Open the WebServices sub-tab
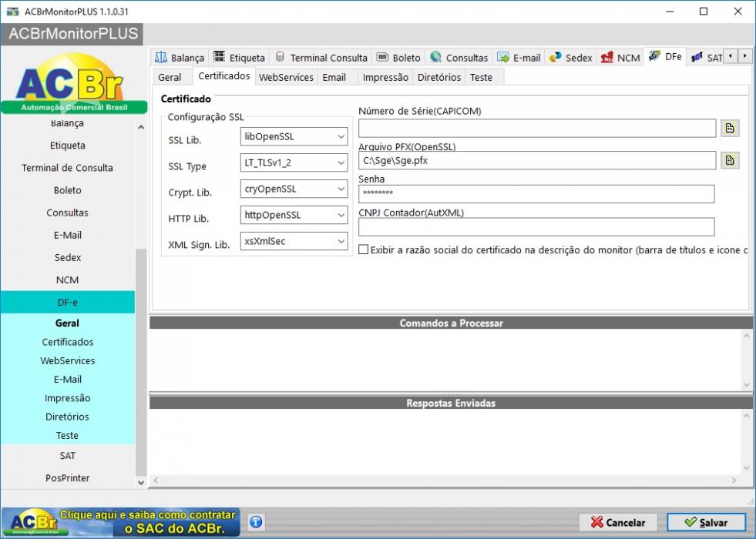The height and width of the screenshot is (539, 756). click(x=287, y=77)
